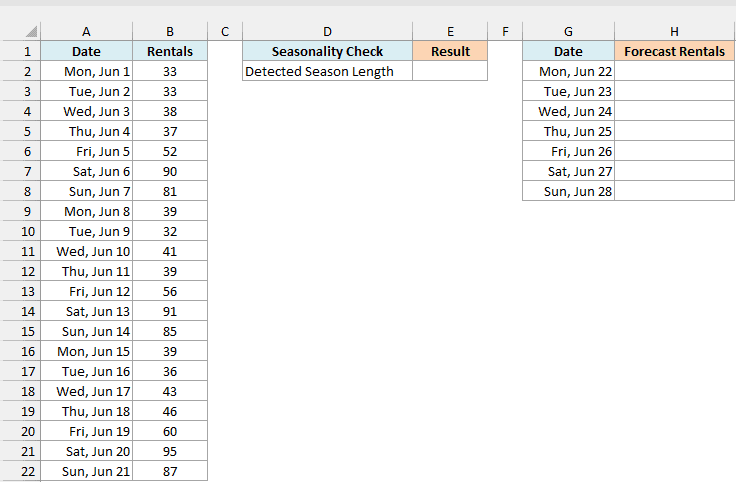
Task: Select the Result header cell
Action: (450, 51)
